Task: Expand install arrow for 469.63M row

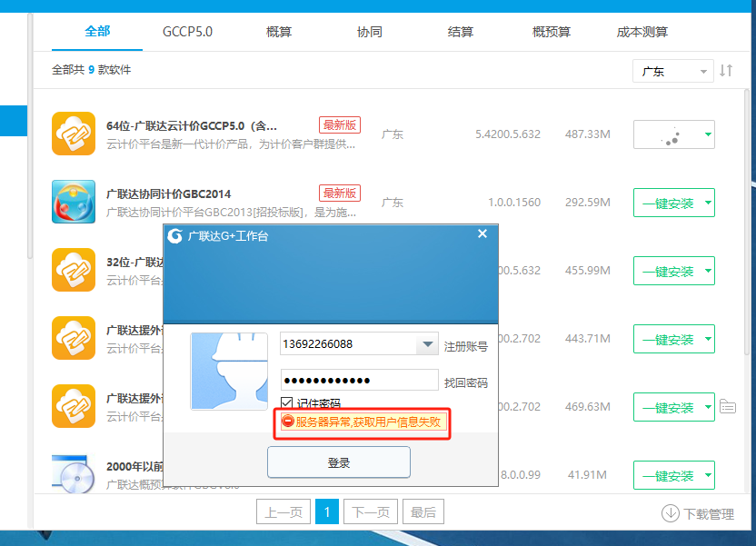Action: 708,407
